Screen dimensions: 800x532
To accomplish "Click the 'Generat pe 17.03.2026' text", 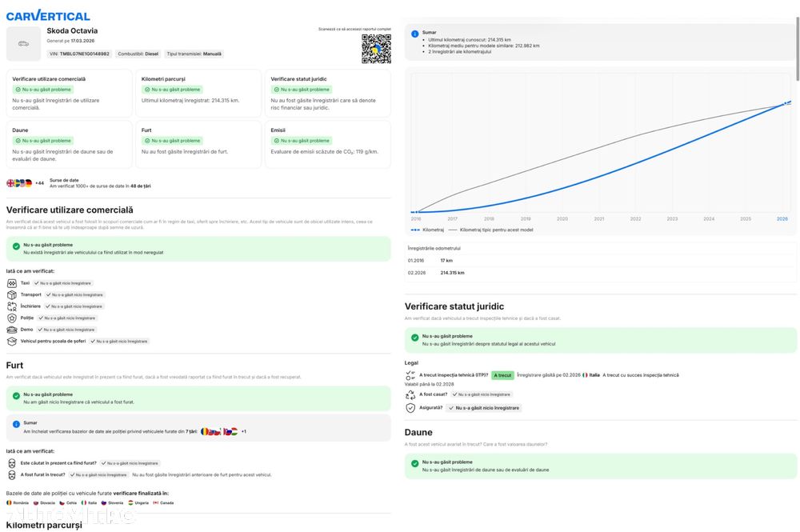I will pos(70,41).
